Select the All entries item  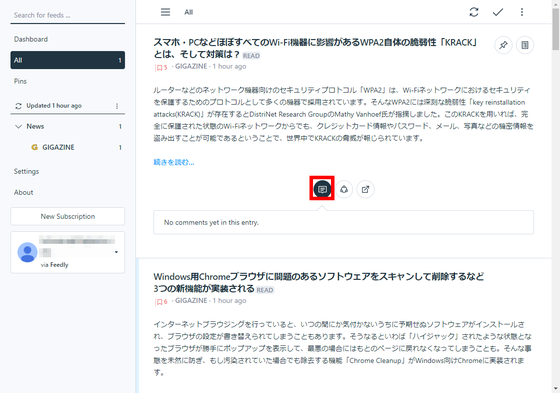68,60
